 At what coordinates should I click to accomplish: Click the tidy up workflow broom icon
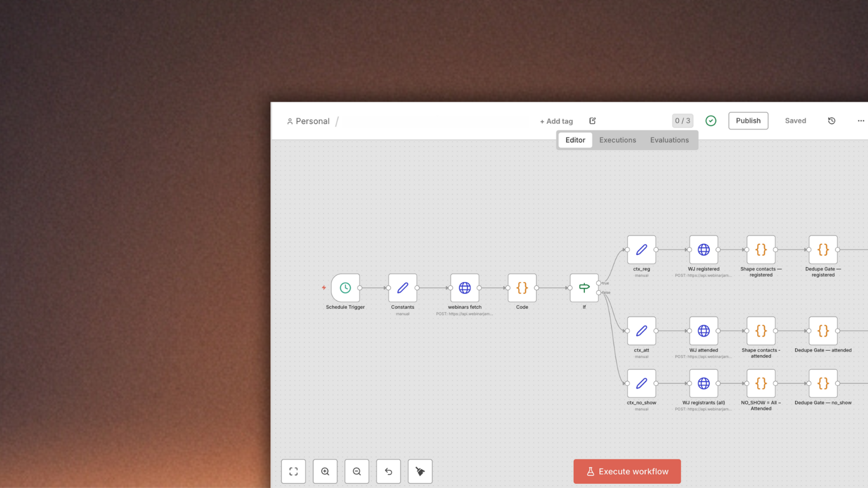(x=420, y=471)
